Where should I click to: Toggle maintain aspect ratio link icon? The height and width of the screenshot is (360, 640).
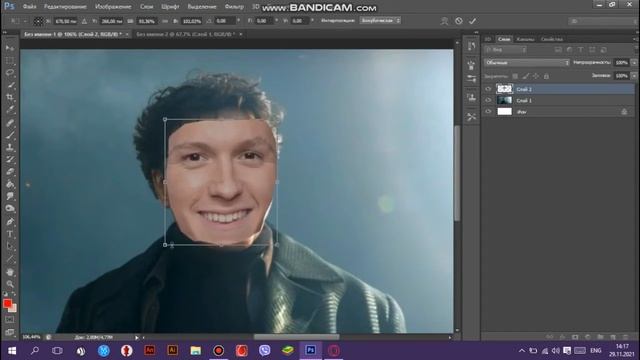tap(165, 21)
